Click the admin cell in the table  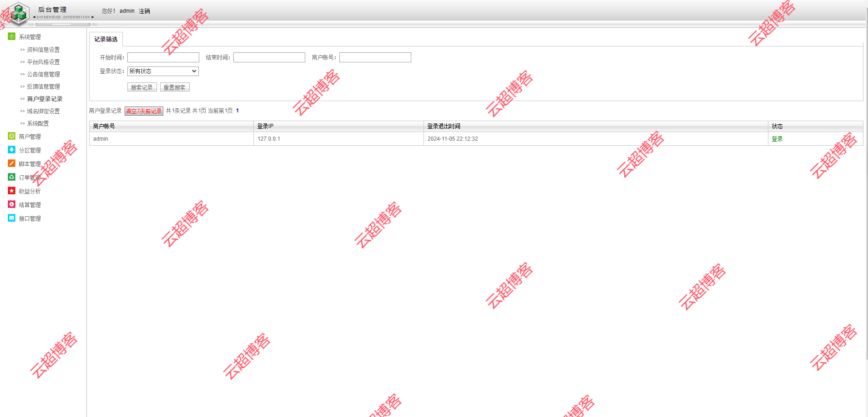click(x=172, y=139)
